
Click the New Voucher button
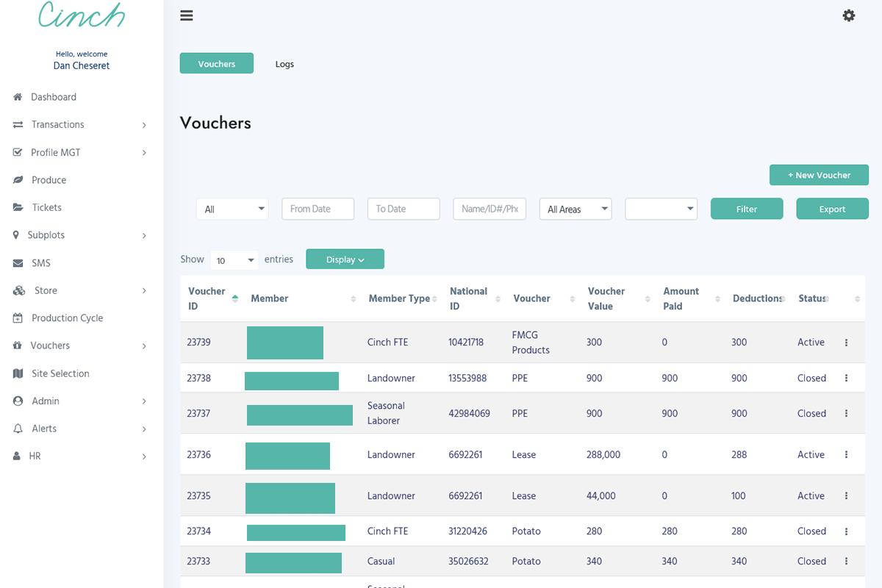pyautogui.click(x=819, y=175)
